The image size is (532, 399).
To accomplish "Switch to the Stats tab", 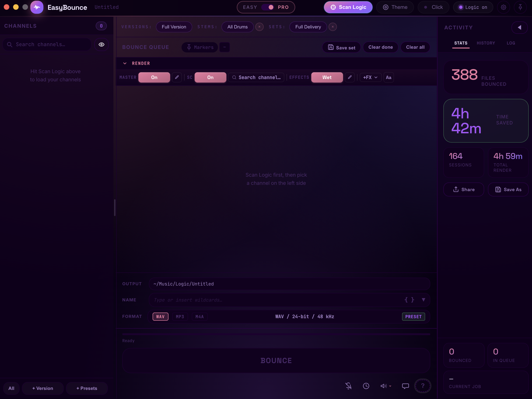I will 461,43.
